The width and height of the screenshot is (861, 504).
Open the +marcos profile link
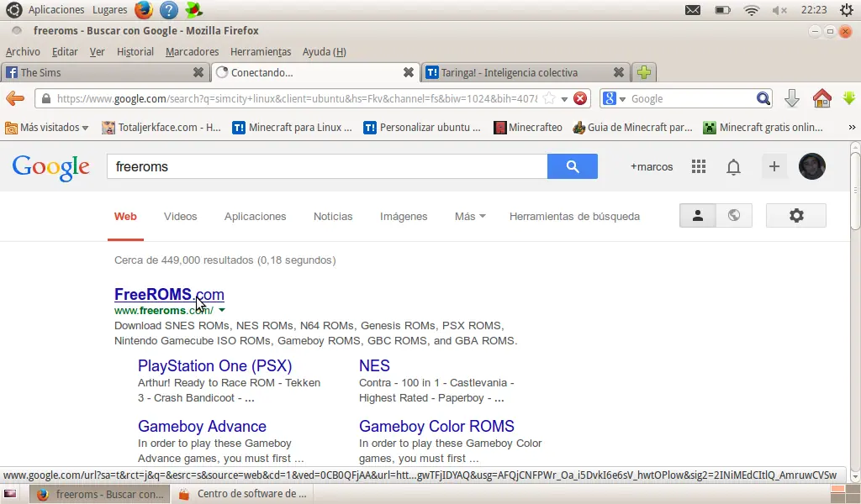pyautogui.click(x=652, y=166)
